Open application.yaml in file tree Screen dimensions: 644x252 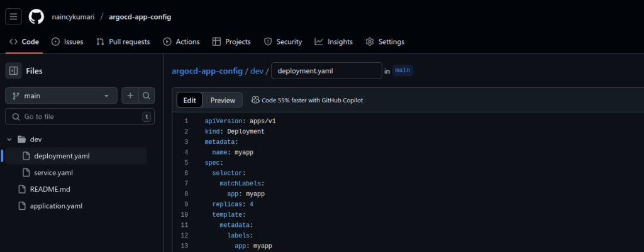coord(56,205)
